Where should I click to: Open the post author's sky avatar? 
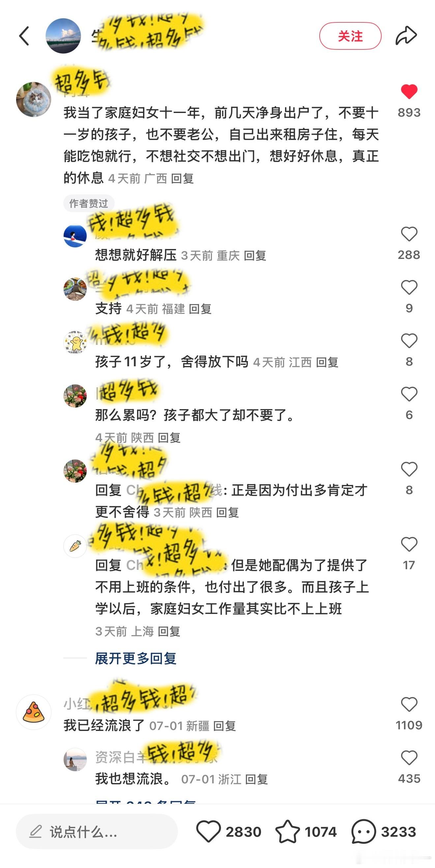point(63,36)
